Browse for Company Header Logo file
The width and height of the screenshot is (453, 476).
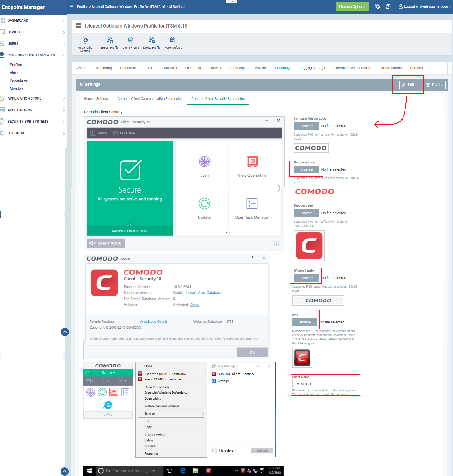click(306, 126)
